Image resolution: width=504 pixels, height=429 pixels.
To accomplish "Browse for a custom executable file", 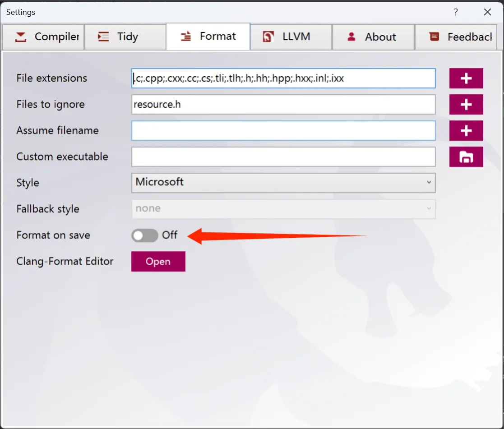I will [466, 157].
